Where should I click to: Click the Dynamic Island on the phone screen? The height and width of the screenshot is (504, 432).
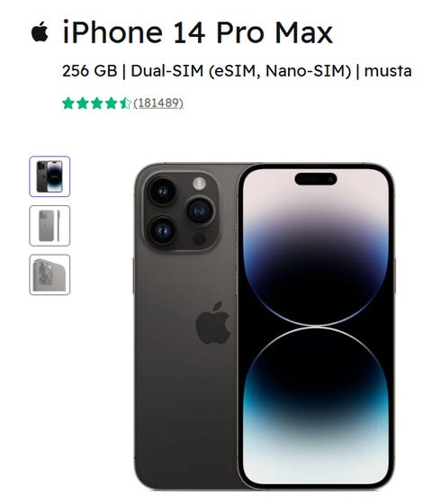(316, 179)
